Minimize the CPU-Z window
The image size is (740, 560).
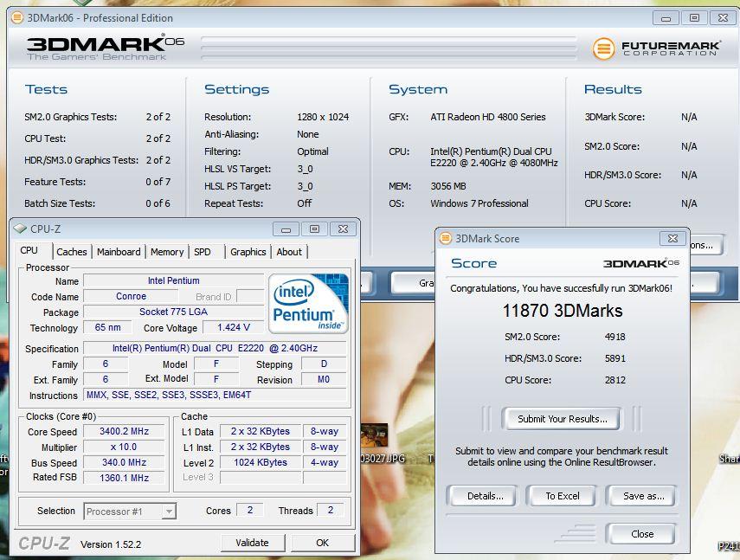click(286, 229)
